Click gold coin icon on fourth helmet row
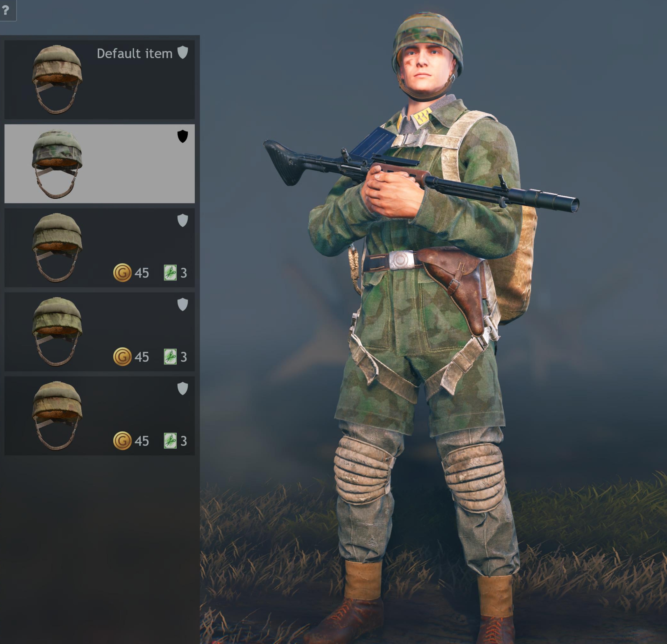 [x=122, y=356]
